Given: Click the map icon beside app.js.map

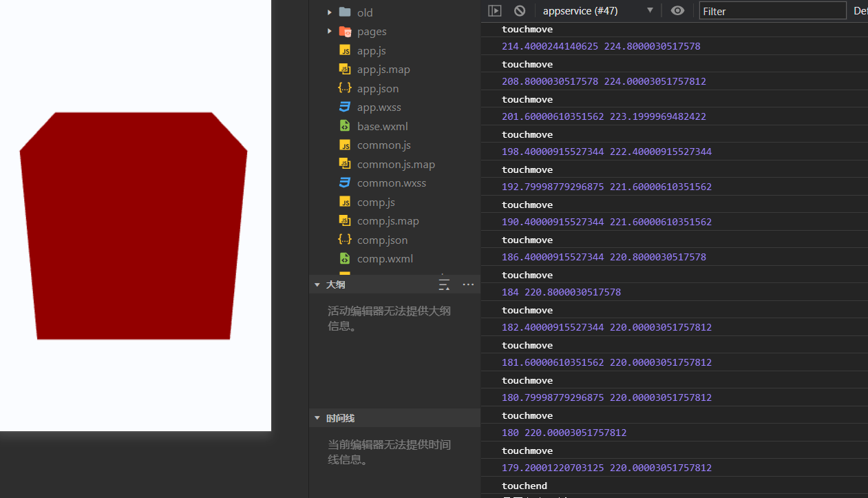Looking at the screenshot, I should coord(345,70).
